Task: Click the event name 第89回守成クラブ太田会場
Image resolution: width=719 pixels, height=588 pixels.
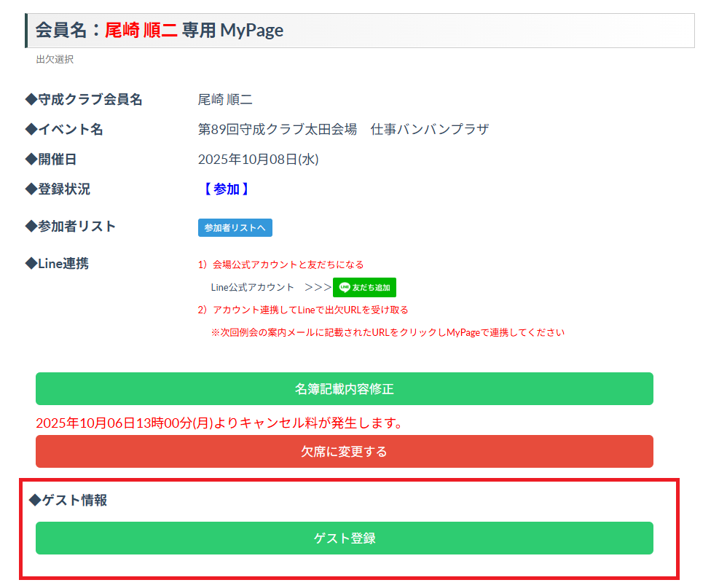Action: point(278,130)
